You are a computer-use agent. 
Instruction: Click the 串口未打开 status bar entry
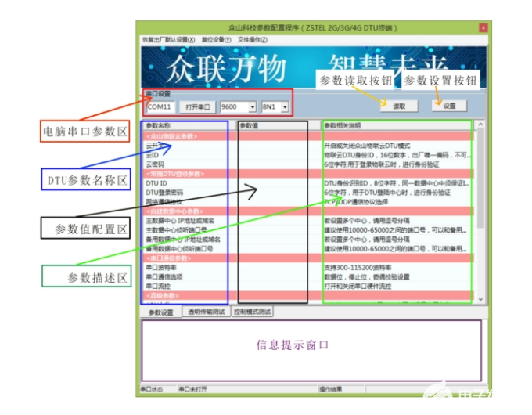click(x=192, y=389)
